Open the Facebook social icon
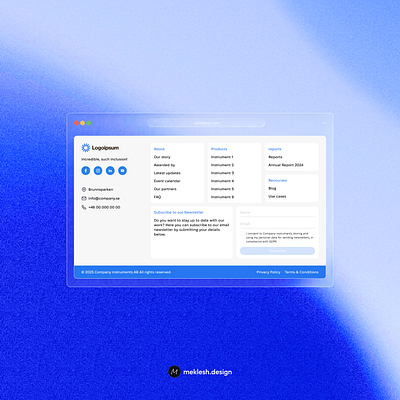 (x=86, y=171)
